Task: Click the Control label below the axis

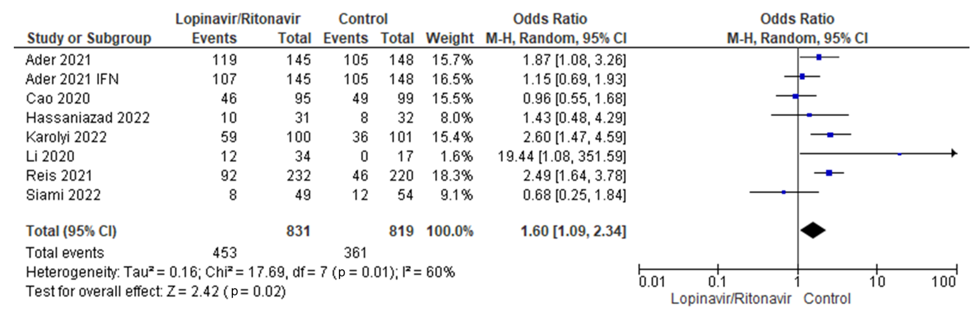Action: coord(827,299)
